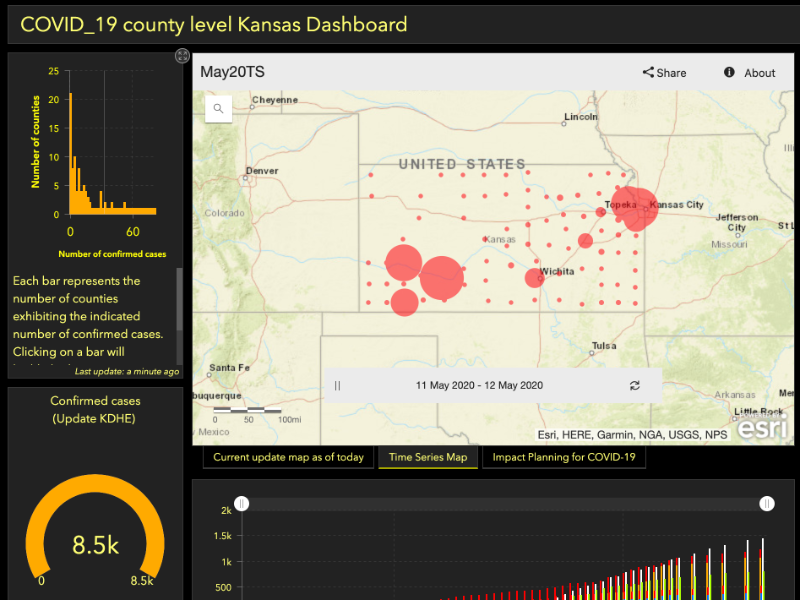Screen dimensions: 800x600
Task: Click the description panel scrollbar
Action: (179, 299)
